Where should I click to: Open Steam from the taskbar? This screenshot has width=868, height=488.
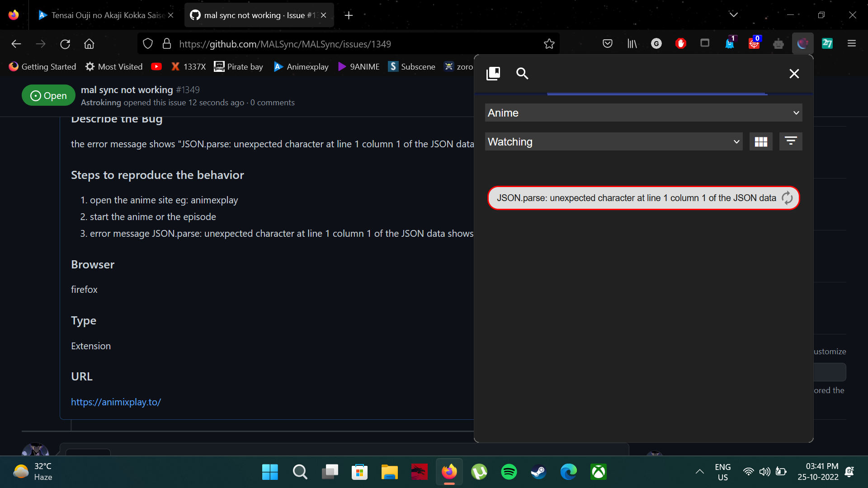click(x=538, y=472)
